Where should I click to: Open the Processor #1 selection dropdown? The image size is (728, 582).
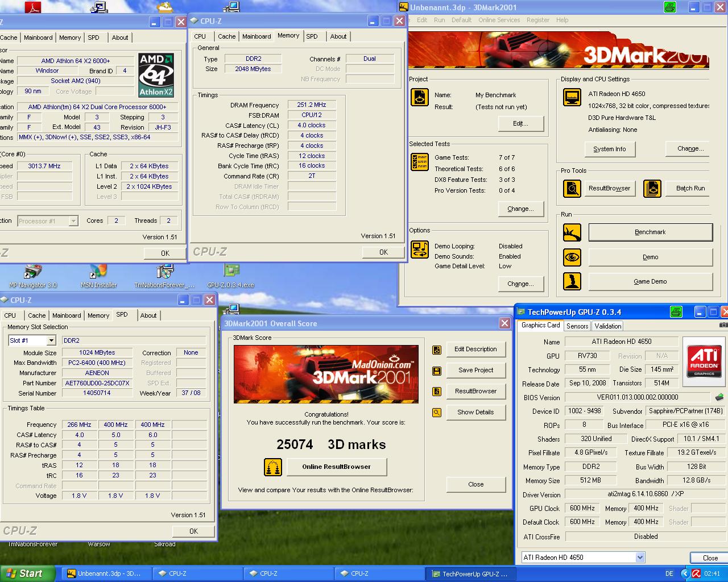[73, 221]
